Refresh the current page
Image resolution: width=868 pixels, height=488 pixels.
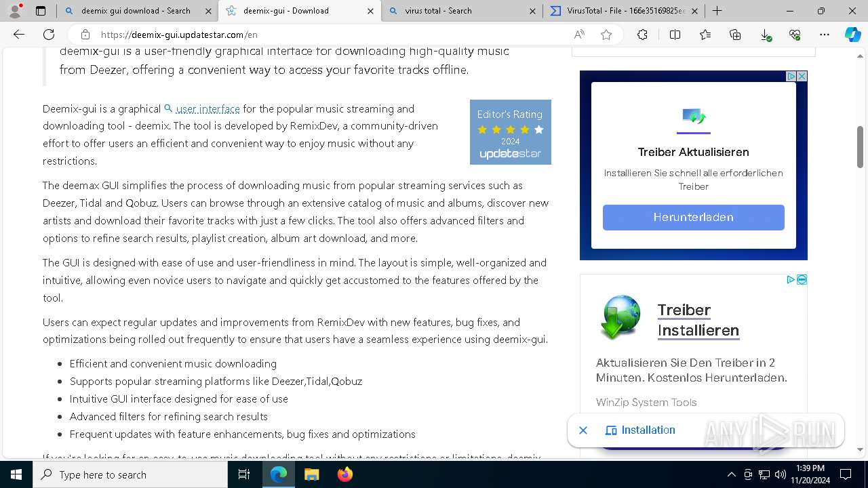pos(49,35)
